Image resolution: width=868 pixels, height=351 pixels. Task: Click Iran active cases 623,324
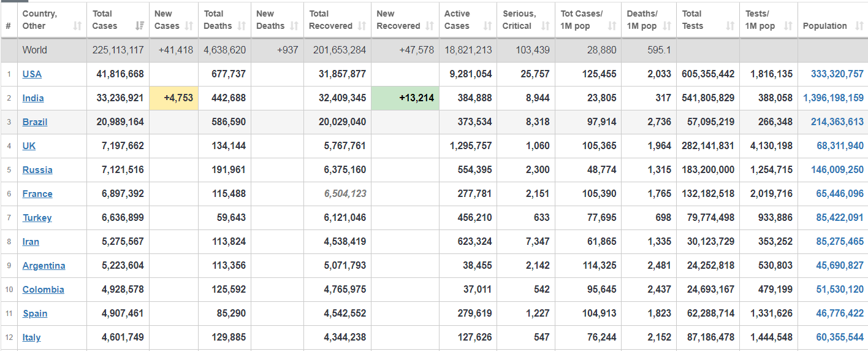(x=474, y=241)
